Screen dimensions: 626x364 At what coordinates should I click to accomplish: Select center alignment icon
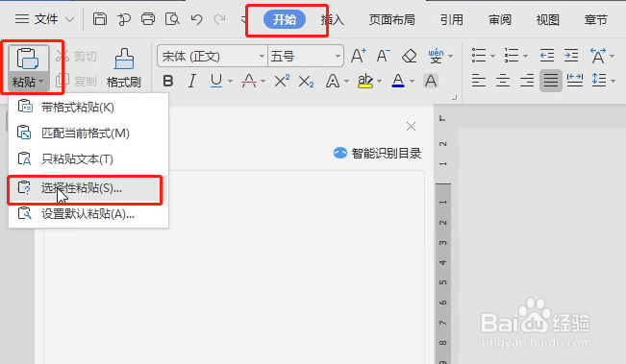[x=503, y=81]
